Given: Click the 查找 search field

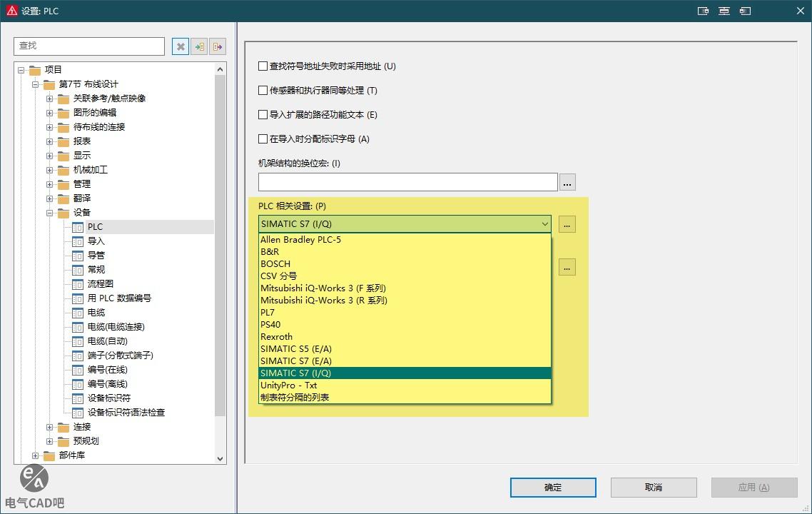Looking at the screenshot, I should click(x=89, y=46).
